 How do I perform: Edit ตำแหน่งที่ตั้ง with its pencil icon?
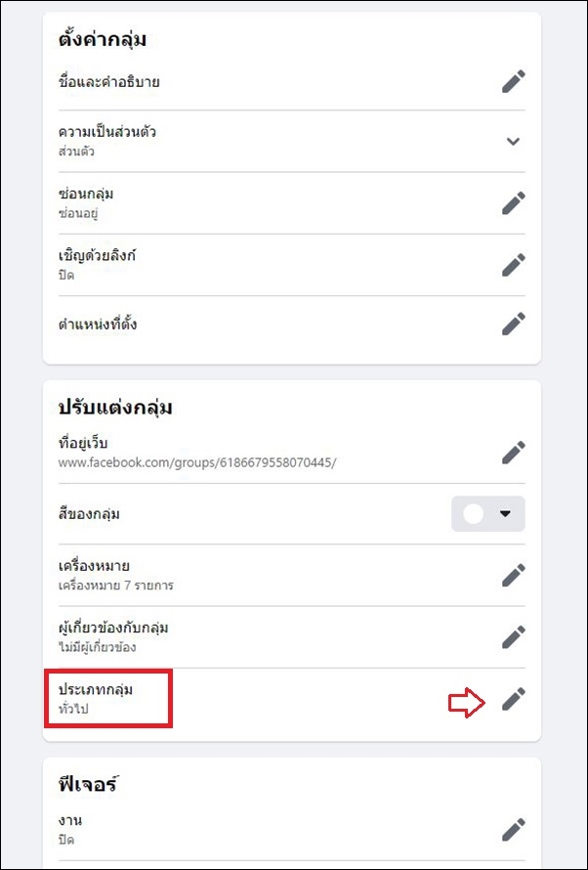click(x=513, y=324)
